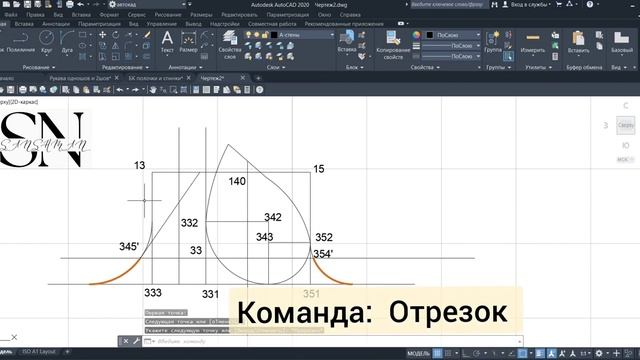Viewport: 640px width, 360px height.
Task: Toggle snap mode in status bar
Action: (448, 353)
